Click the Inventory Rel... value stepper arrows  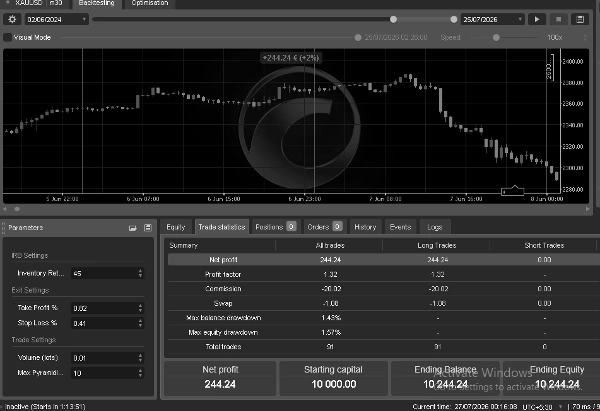point(140,273)
